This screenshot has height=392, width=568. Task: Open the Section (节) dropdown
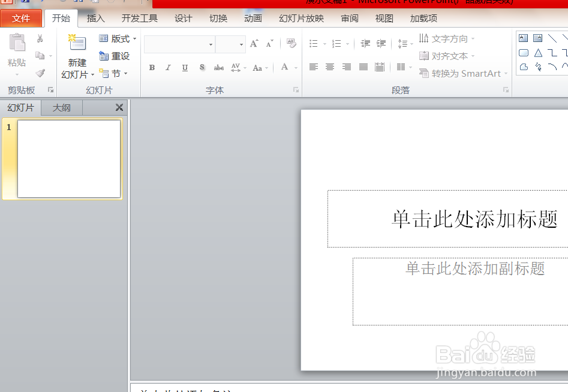[x=113, y=74]
